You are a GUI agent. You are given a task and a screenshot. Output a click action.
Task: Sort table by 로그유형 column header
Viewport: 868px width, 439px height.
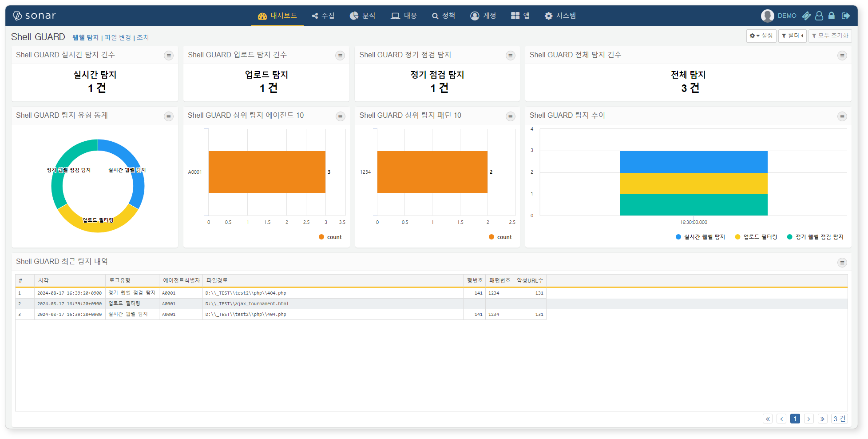click(132, 281)
